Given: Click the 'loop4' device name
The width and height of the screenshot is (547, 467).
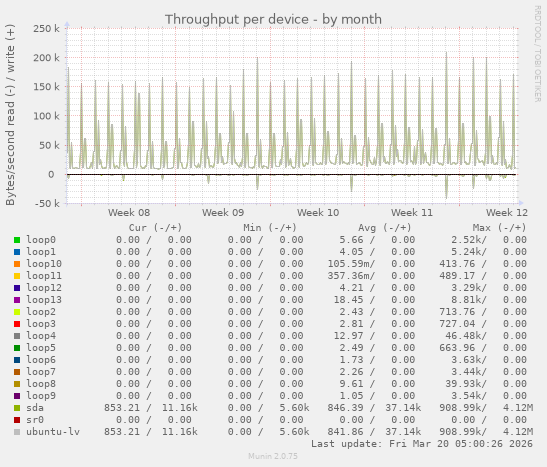Looking at the screenshot, I should (41, 336).
